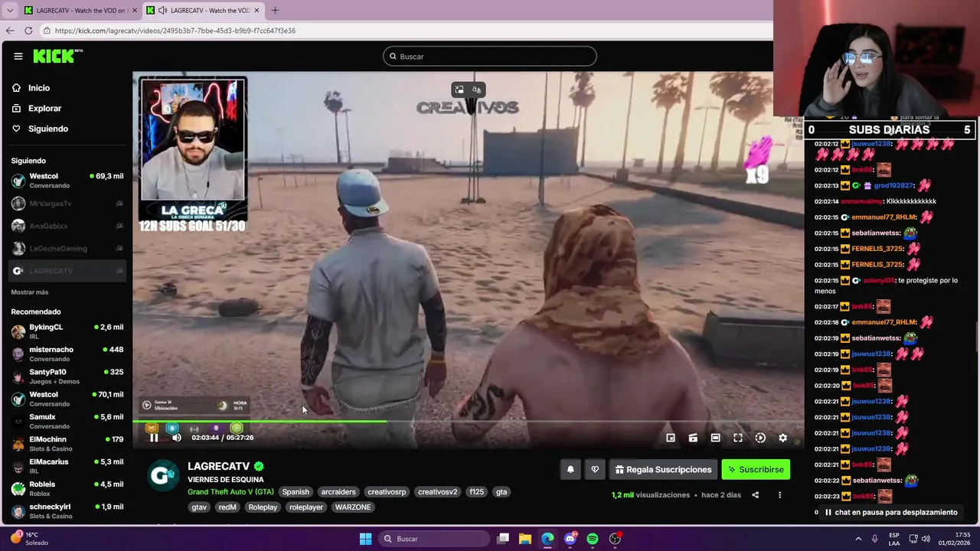The height and width of the screenshot is (551, 980).
Task: Click chat username emmanuel77_RHLM at 02:02:15
Action: click(884, 217)
